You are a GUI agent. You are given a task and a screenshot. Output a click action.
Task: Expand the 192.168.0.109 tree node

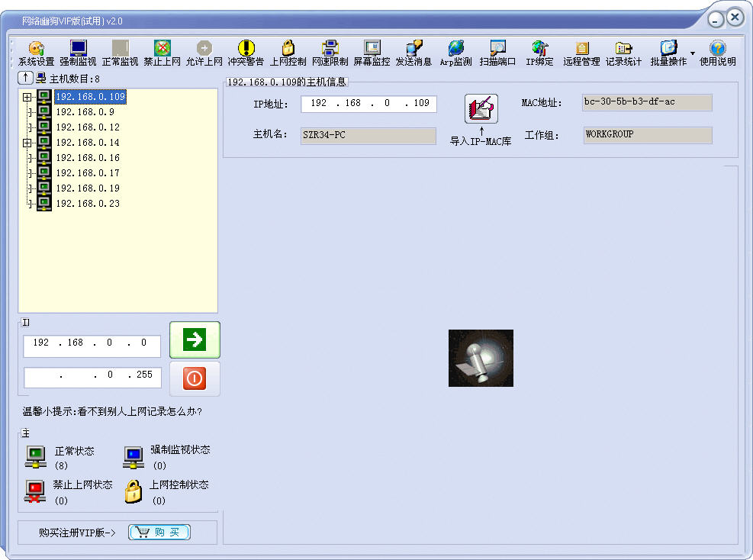point(27,97)
